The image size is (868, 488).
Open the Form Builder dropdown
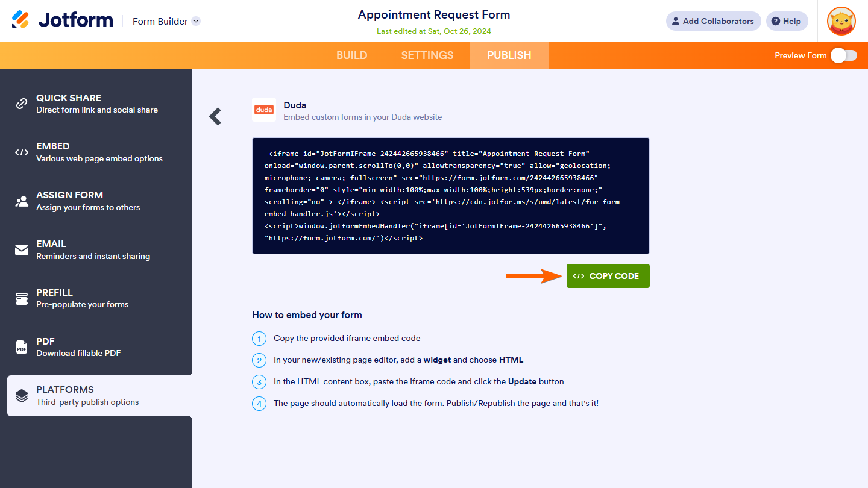point(166,21)
